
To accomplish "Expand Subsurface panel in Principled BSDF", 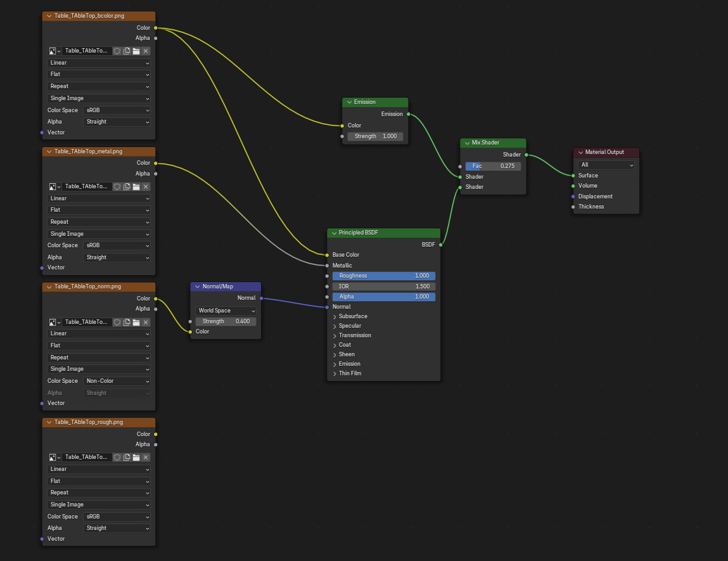I will pos(335,317).
